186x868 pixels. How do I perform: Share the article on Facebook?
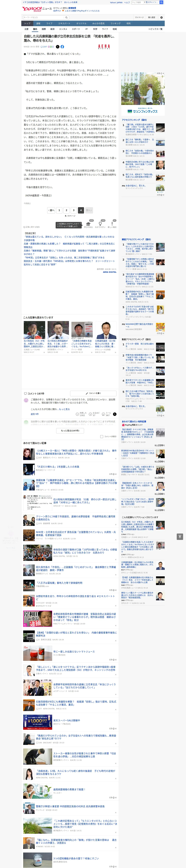(x=62, y=47)
